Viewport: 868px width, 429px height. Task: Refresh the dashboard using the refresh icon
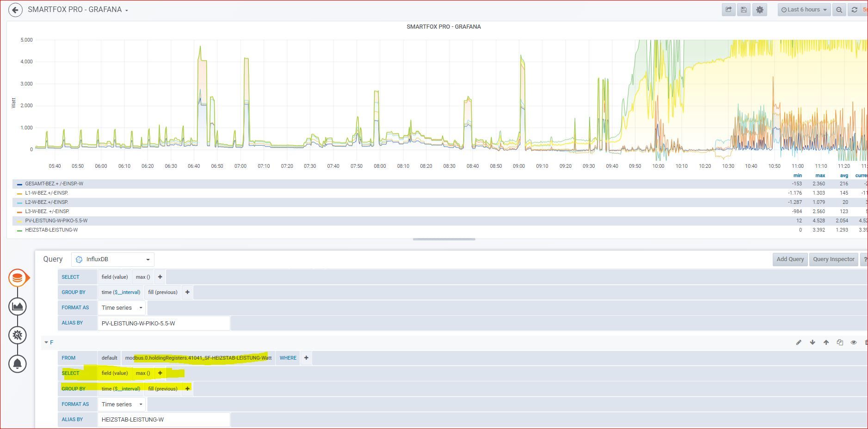tap(853, 9)
